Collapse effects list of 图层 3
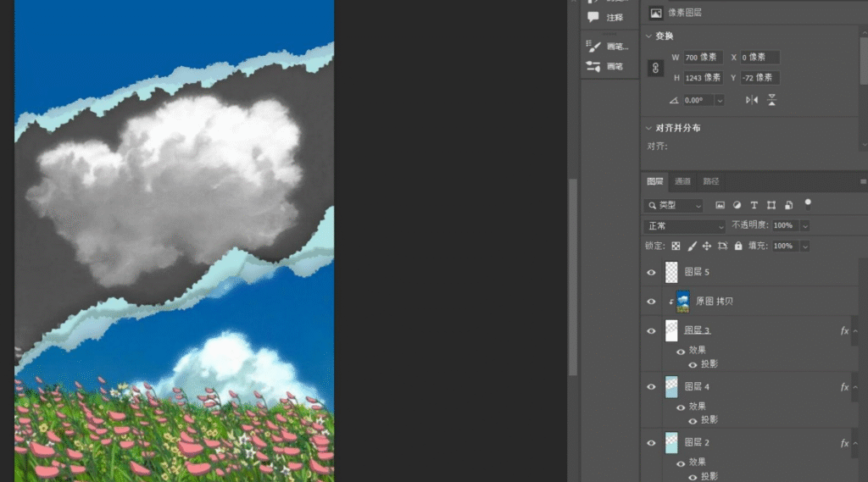The width and height of the screenshot is (868, 482). tap(855, 331)
